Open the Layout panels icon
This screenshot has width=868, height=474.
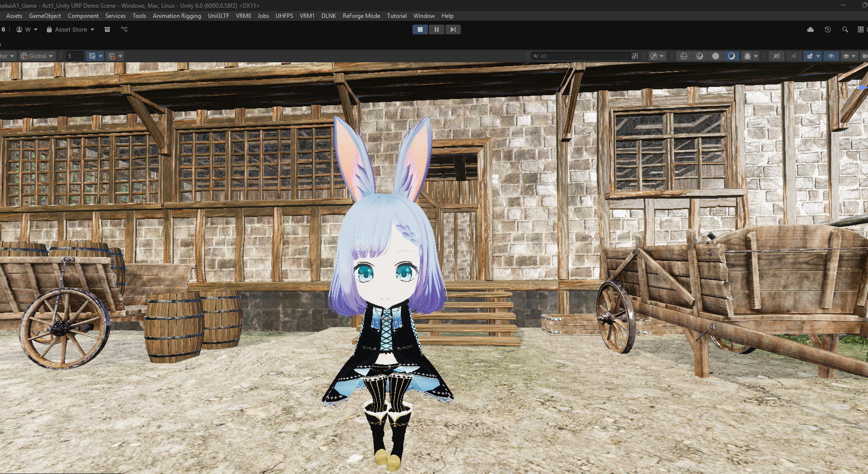pyautogui.click(x=861, y=29)
